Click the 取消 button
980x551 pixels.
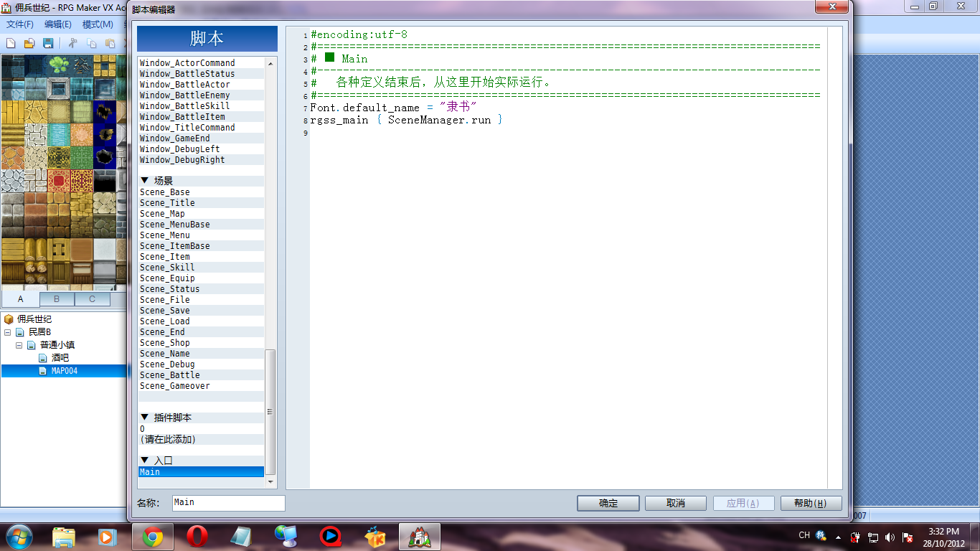(x=676, y=503)
